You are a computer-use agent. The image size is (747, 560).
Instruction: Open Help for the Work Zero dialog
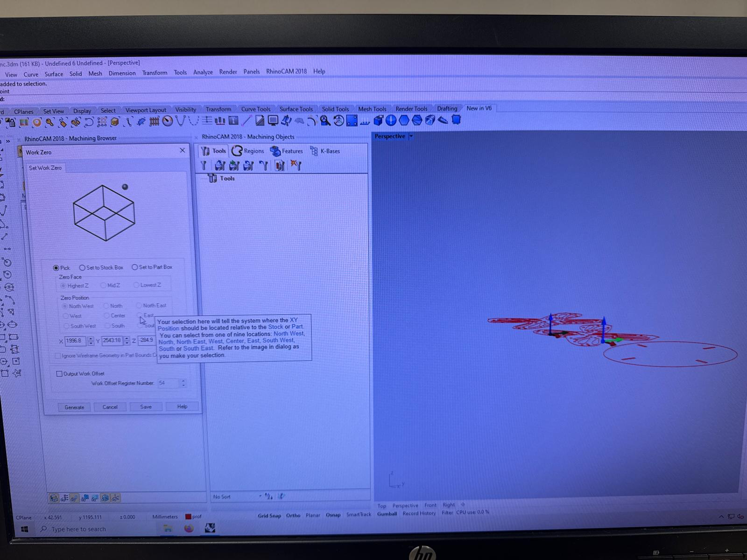[183, 406]
